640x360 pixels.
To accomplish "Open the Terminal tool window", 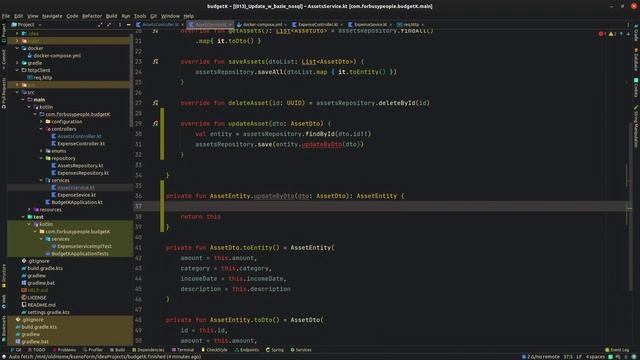I will 183,350.
